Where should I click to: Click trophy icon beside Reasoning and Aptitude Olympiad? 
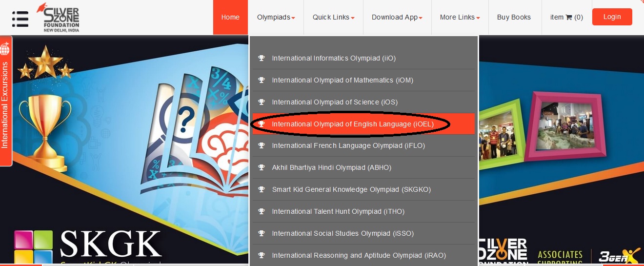pos(262,255)
